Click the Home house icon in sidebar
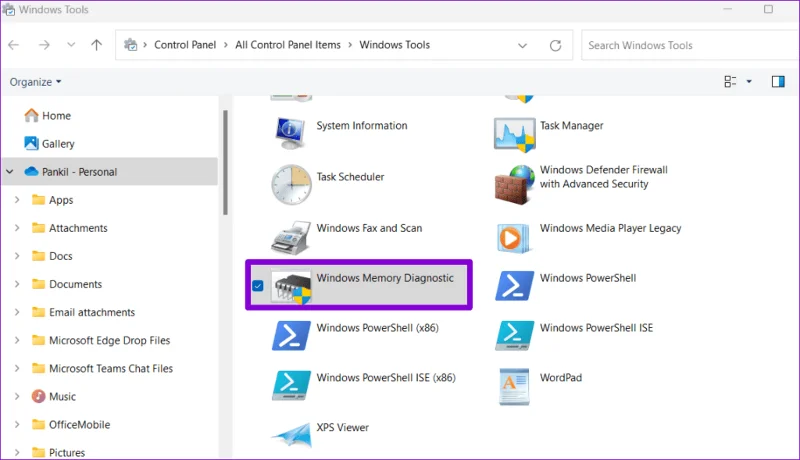 click(x=31, y=115)
